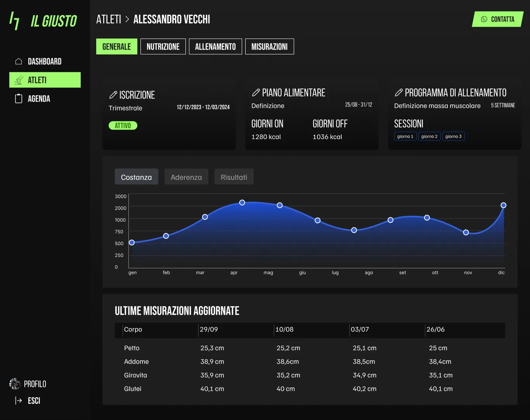This screenshot has width=530, height=420.
Task: Select the Costanza chart view
Action: click(x=136, y=177)
